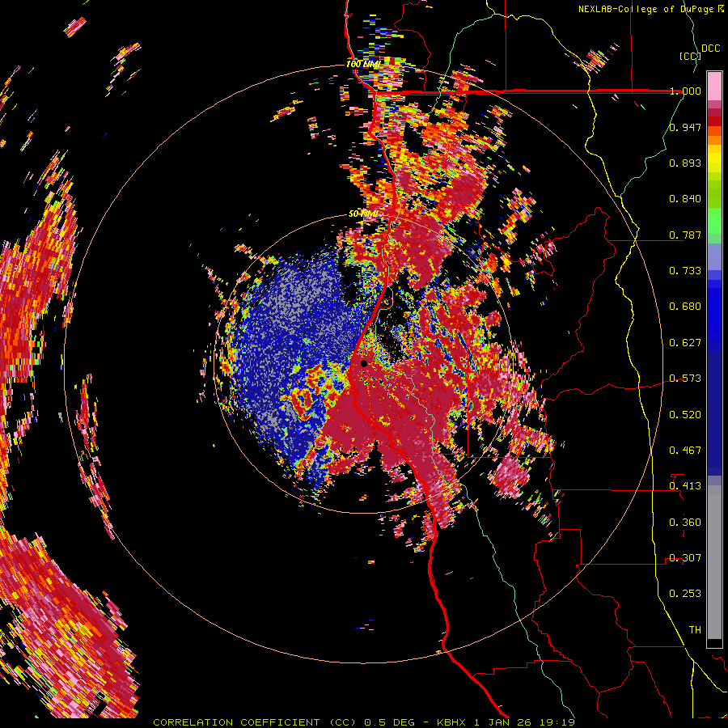Click the 100 NMI range ring label
This screenshot has height=728, width=728.
pos(363,64)
